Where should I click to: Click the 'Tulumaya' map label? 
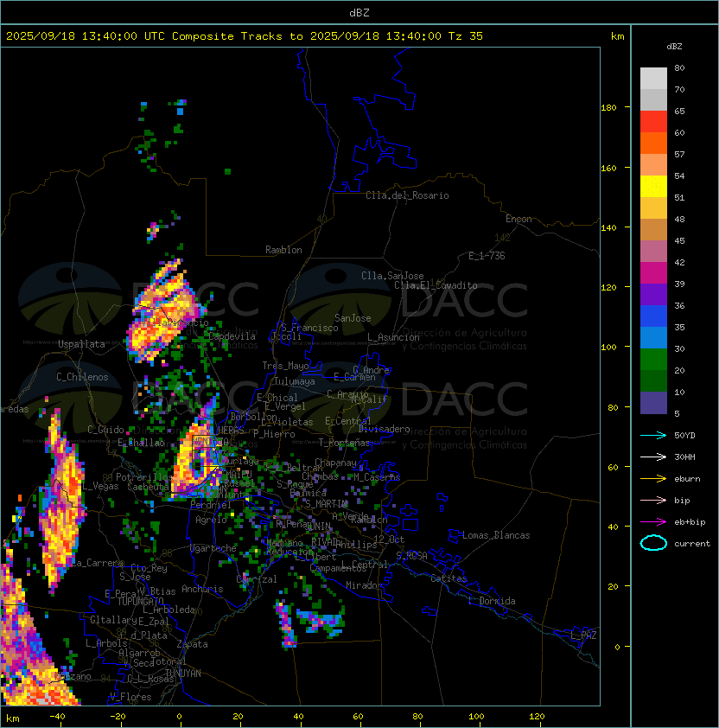coord(295,381)
